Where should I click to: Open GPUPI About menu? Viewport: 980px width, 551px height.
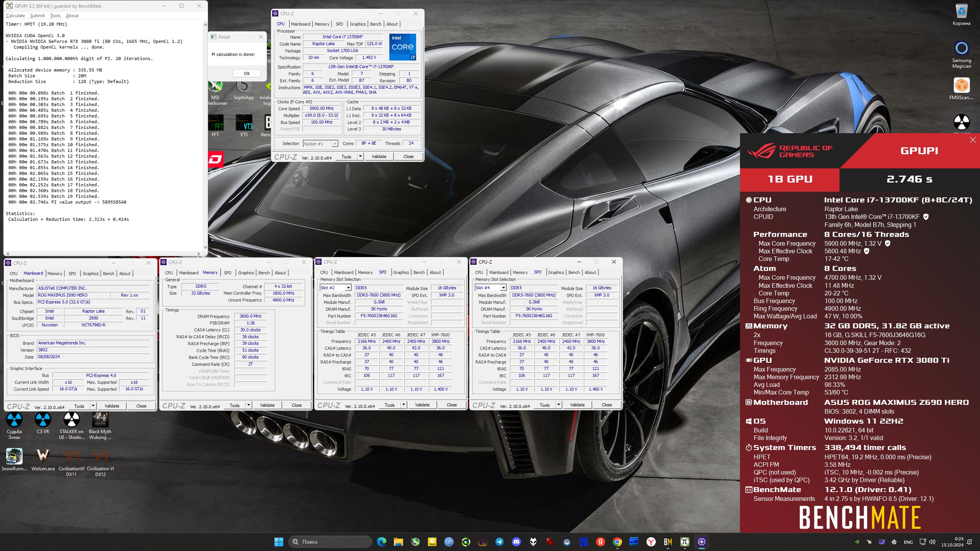pos(72,16)
